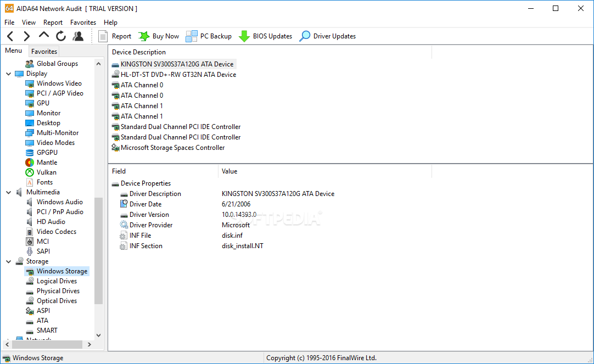The image size is (594, 364).
Task: Refresh the page with the circular arrow icon
Action: tap(60, 36)
